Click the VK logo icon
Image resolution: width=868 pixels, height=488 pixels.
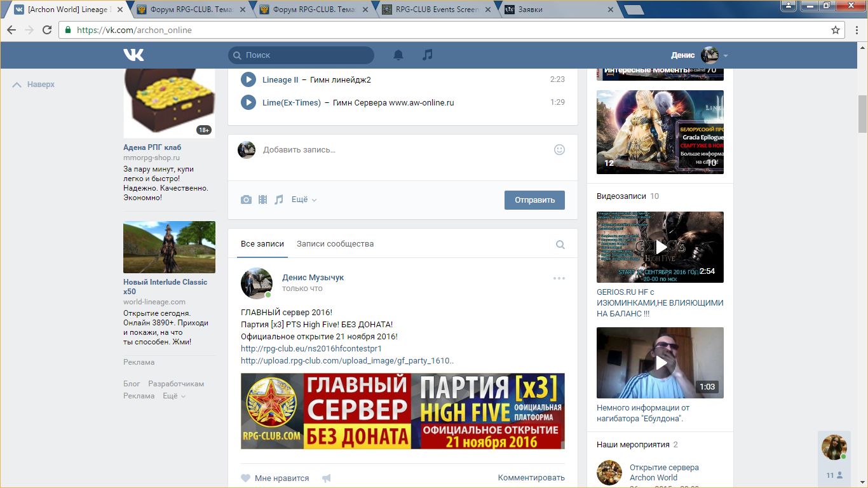click(x=133, y=55)
